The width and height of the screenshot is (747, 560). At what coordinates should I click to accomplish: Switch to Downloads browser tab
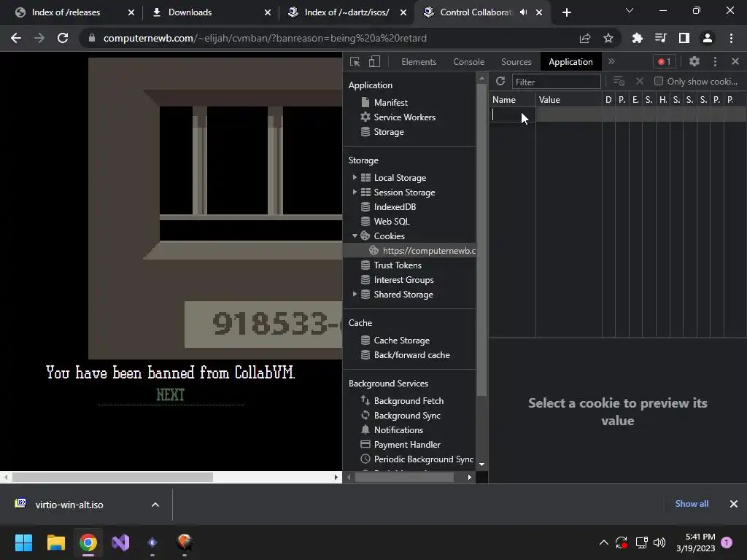190,12
